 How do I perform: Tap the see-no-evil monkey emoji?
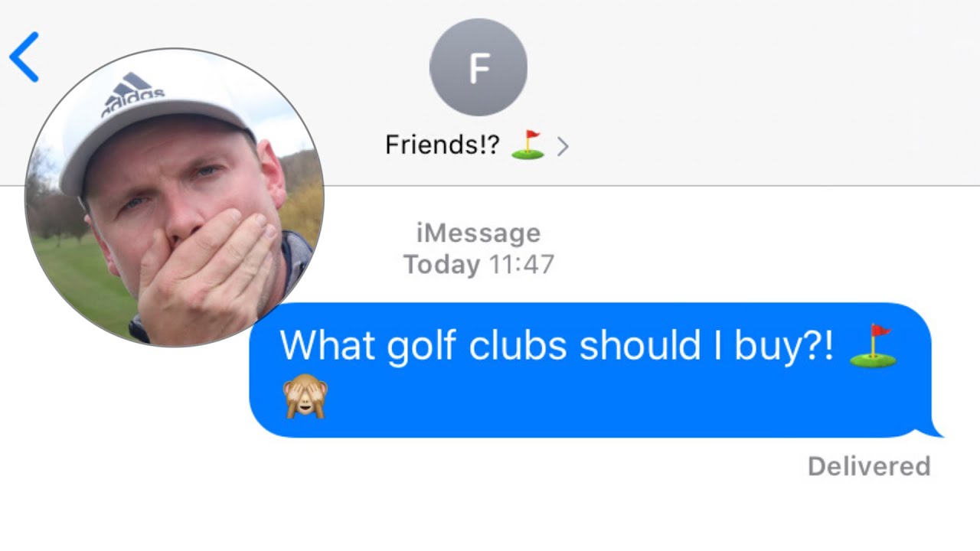pos(305,396)
